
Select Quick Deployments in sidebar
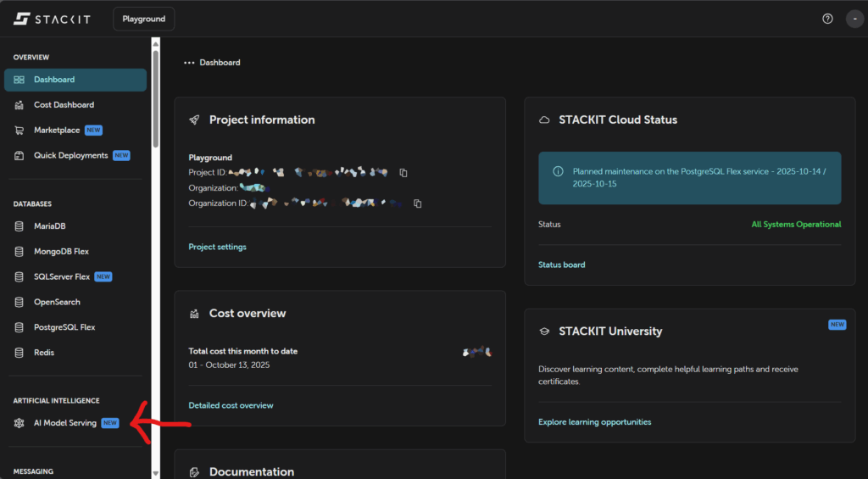click(70, 156)
